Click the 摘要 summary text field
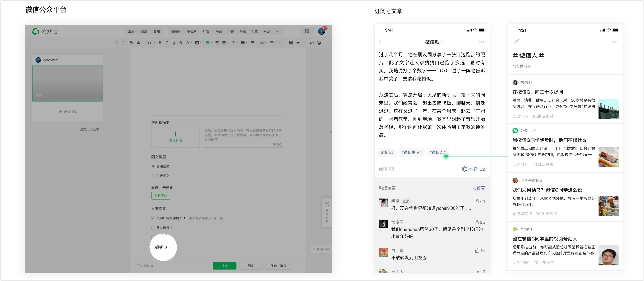The height and width of the screenshot is (281, 644). click(243, 137)
